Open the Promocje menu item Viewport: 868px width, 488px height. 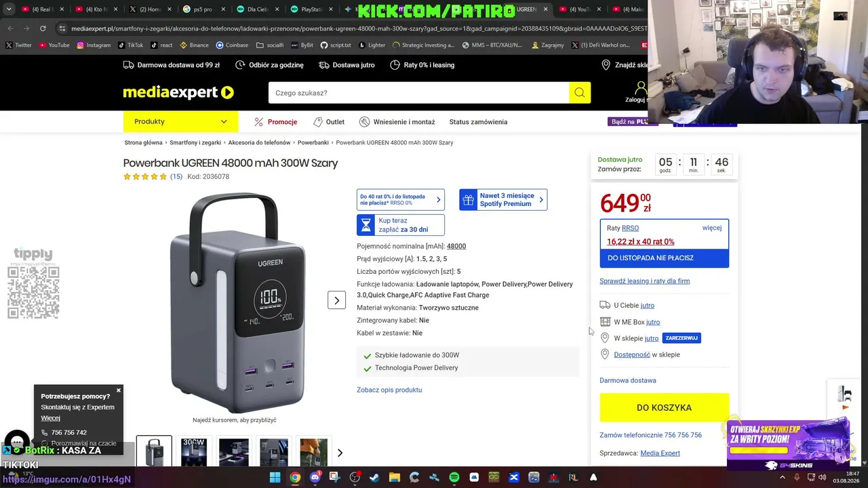click(x=276, y=122)
